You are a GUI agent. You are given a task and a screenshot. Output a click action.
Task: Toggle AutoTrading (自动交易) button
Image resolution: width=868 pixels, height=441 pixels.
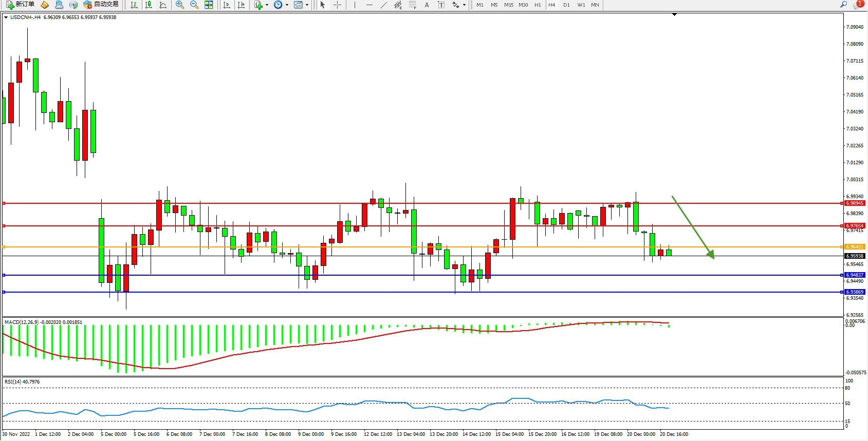[x=101, y=5]
